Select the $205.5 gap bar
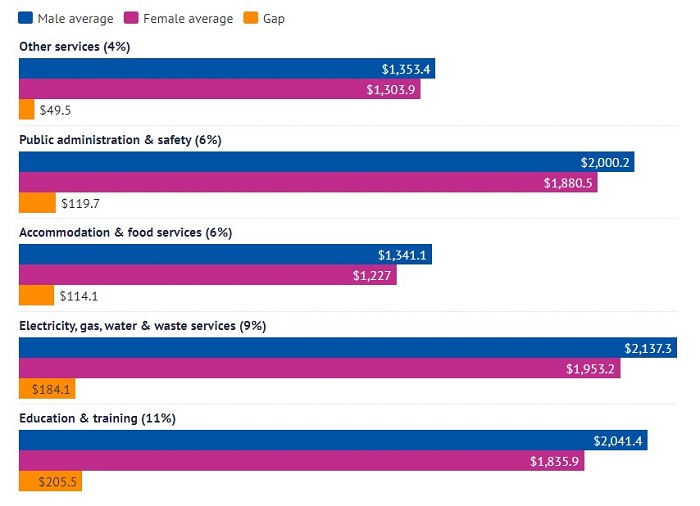Image resolution: width=700 pixels, height=506 pixels. [50, 481]
